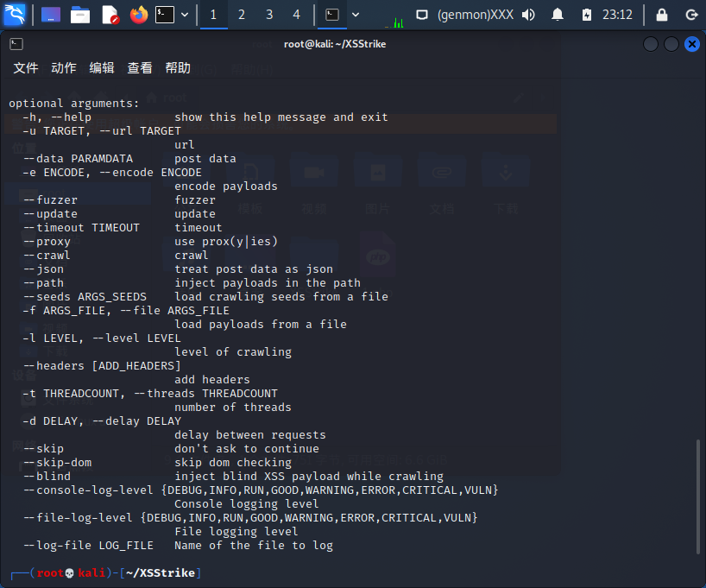Screen dimensions: 706x588
Task: Click the terminal window title icon
Action: pos(16,44)
